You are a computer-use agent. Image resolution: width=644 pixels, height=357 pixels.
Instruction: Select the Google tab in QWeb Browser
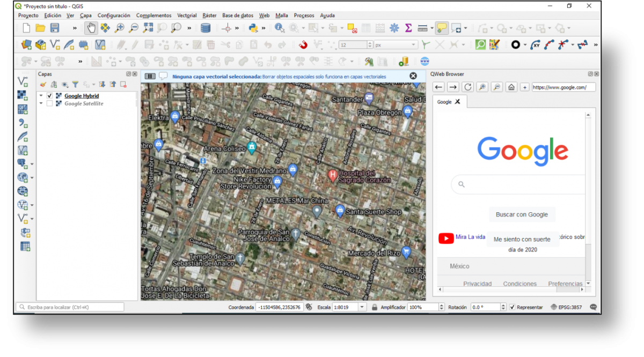coord(444,101)
